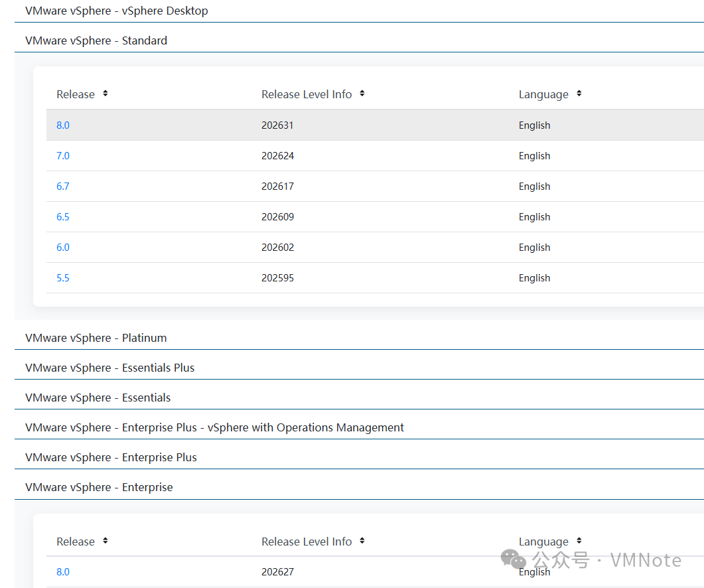Screen dimensions: 704x588
Task: Click English cell in the 7.0 row
Action: (534, 156)
